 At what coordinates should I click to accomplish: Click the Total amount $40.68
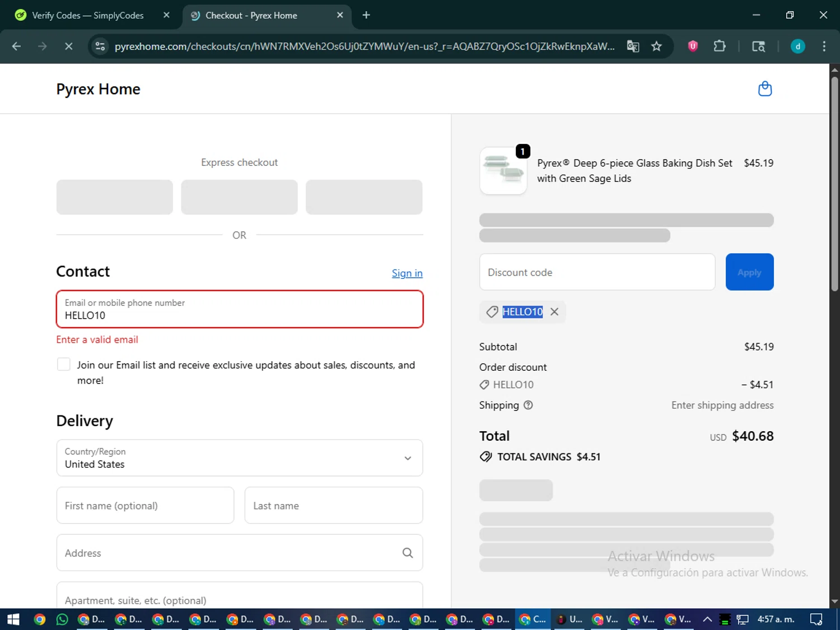click(753, 436)
